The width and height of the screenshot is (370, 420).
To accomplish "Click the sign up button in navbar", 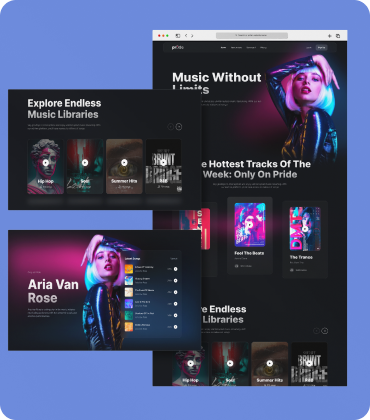I will coord(321,48).
